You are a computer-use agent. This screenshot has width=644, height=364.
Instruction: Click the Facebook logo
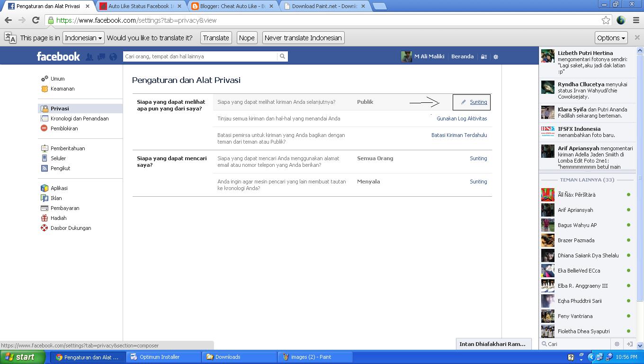[58, 56]
